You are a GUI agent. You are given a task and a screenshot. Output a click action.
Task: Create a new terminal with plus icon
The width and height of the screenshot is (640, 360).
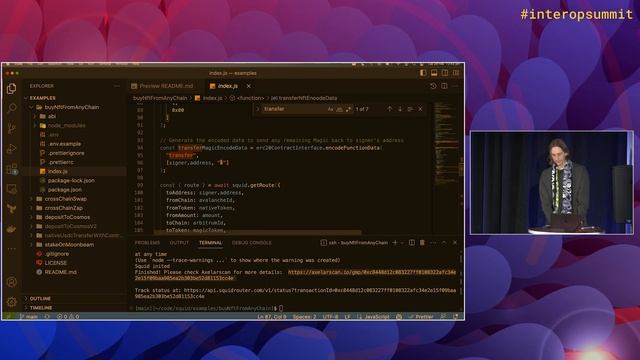click(x=395, y=242)
